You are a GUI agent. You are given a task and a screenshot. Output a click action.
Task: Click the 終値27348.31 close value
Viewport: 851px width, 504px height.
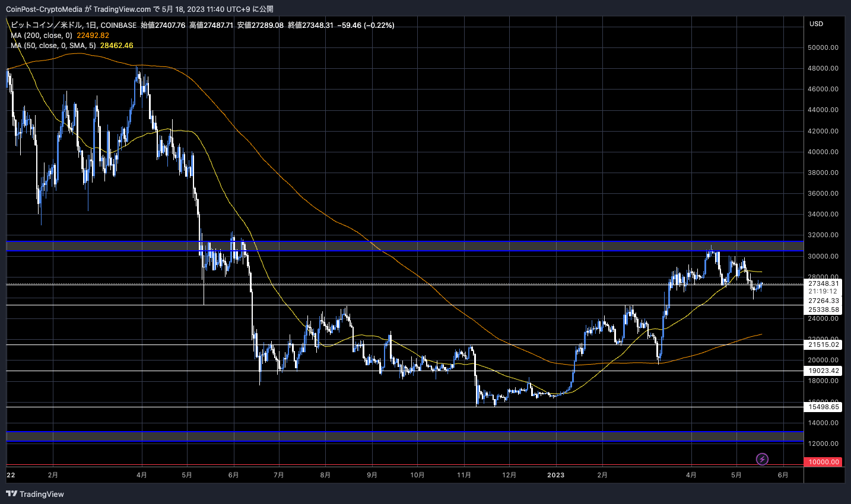tap(310, 25)
